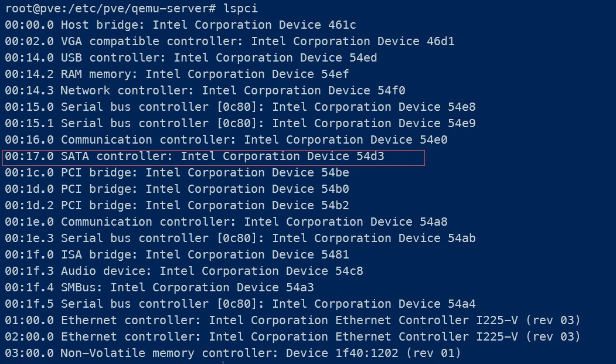Select the Audio device 54c8 line

coord(184,271)
